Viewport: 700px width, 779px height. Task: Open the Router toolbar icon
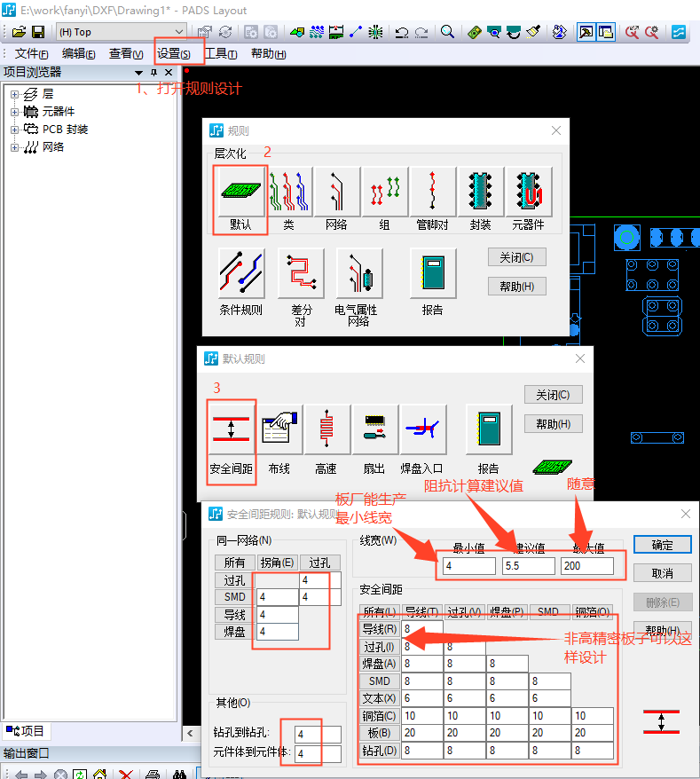point(317,32)
